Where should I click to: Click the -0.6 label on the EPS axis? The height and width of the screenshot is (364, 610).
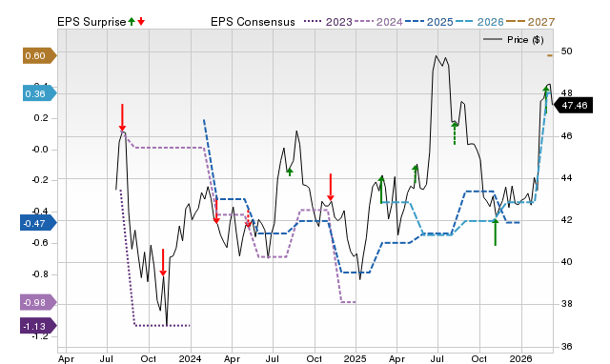pyautogui.click(x=40, y=243)
